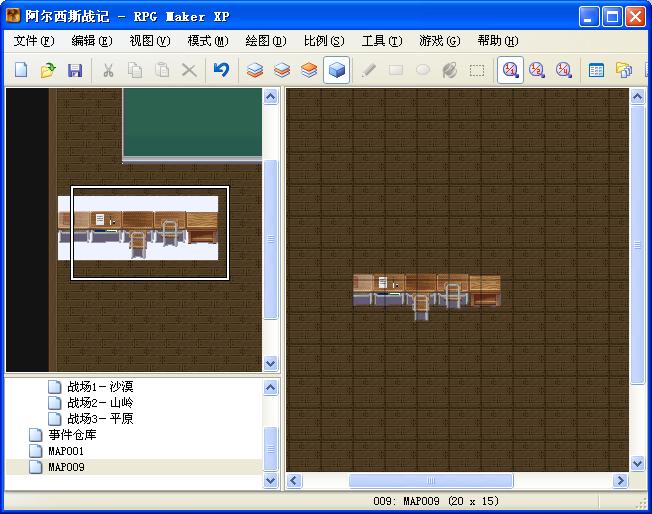This screenshot has height=514, width=652.
Task: Select the Events layer cube icon
Action: pos(336,70)
